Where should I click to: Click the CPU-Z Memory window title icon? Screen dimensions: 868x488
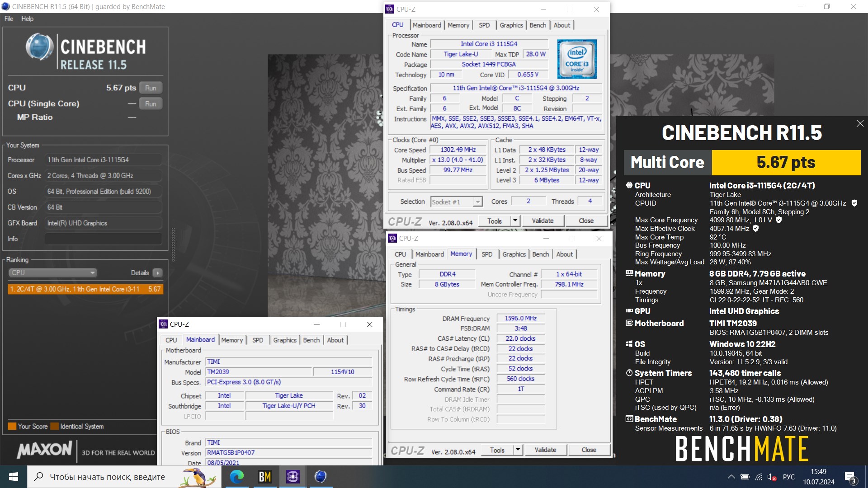click(x=392, y=238)
